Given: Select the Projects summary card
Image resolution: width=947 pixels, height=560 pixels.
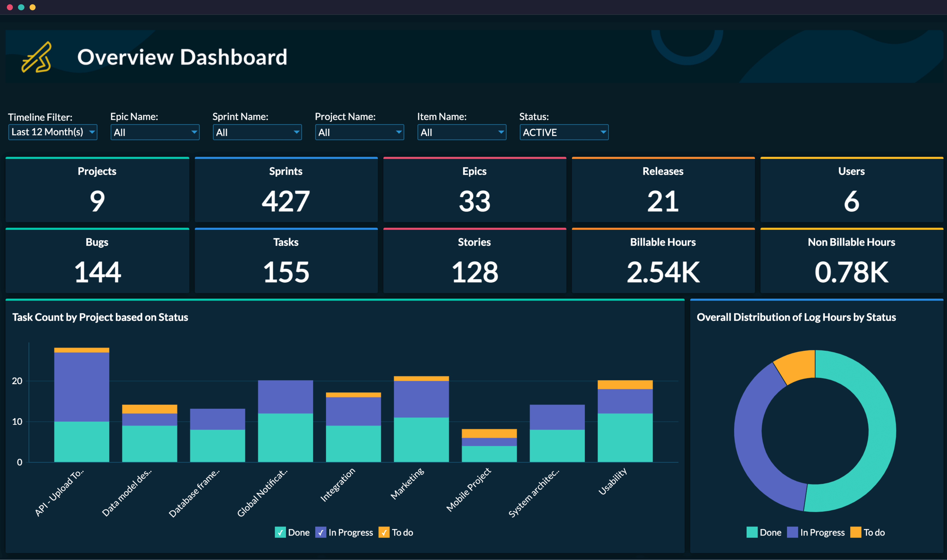Looking at the screenshot, I should point(97,189).
